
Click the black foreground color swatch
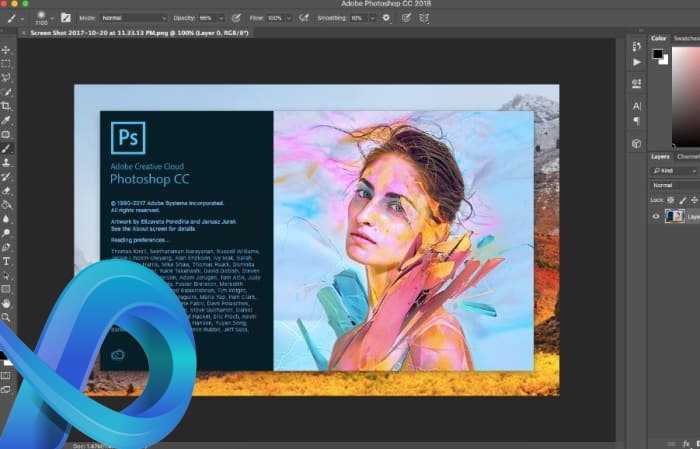(658, 54)
